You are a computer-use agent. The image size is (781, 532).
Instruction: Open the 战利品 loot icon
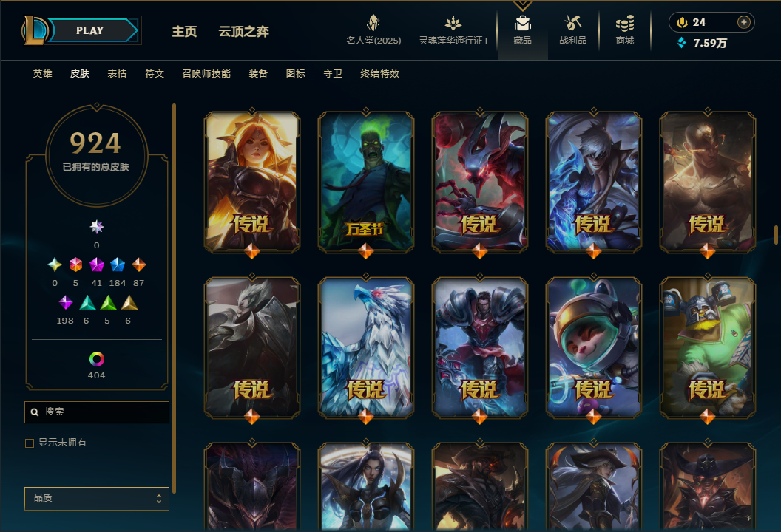pos(572,23)
